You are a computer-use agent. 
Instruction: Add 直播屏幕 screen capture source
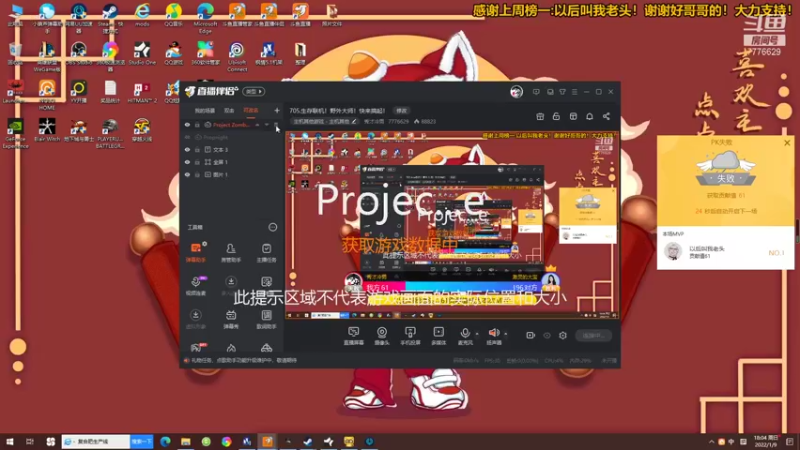pos(353,336)
